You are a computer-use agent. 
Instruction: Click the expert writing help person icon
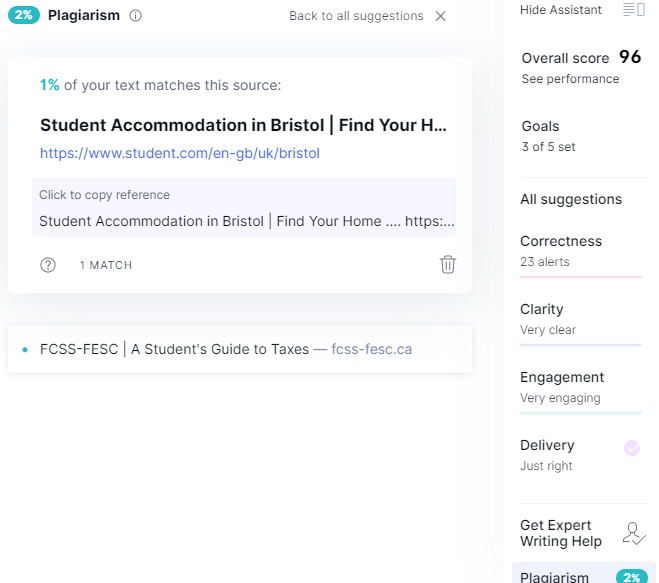pos(634,533)
